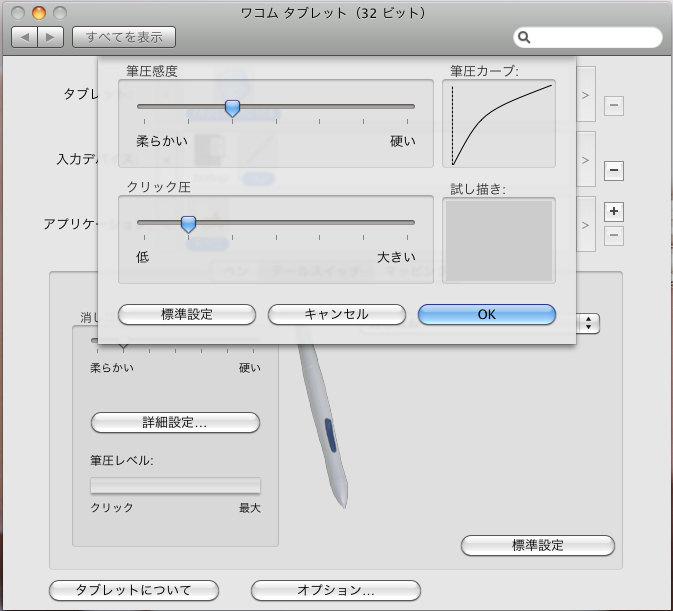The width and height of the screenshot is (673, 611).
Task: Open 詳細設定... button
Action: (175, 423)
